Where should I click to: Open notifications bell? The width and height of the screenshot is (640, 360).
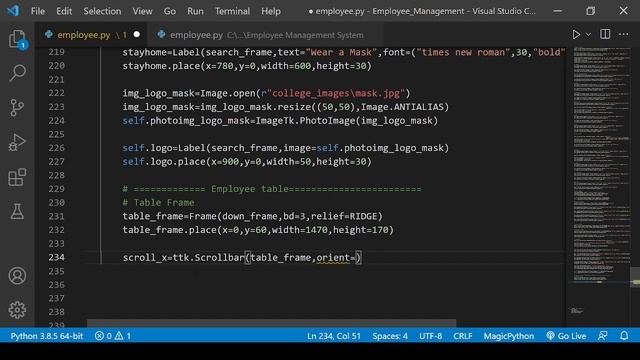tap(624, 336)
